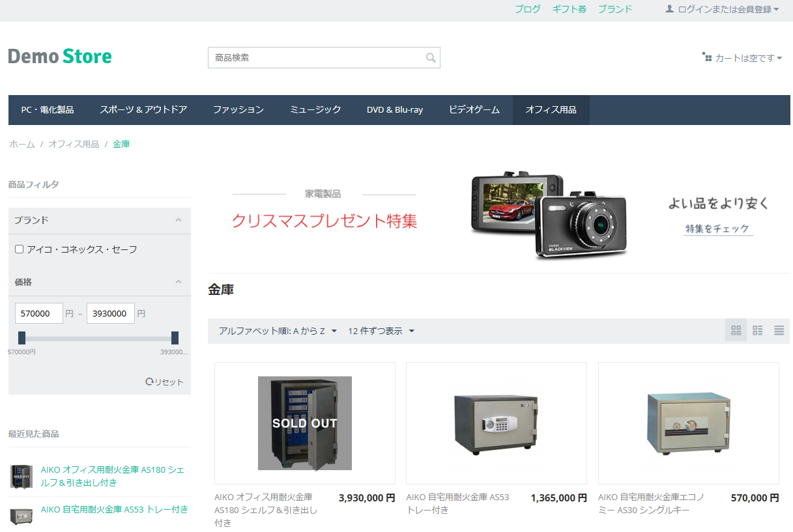Click the maximum price slider handle
This screenshot has width=793, height=532.
click(175, 338)
